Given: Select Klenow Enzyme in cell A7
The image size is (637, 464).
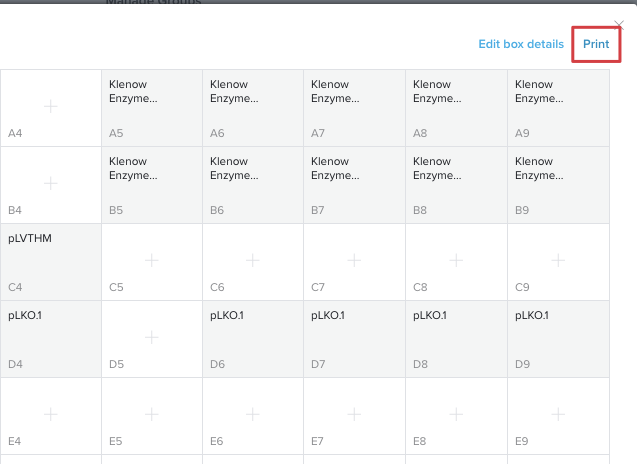Looking at the screenshot, I should coord(354,108).
